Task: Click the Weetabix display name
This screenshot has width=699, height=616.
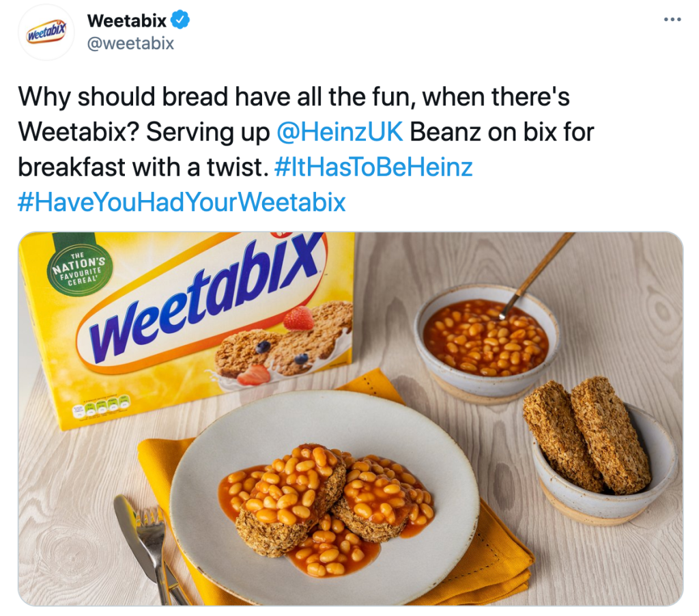Action: 126,20
